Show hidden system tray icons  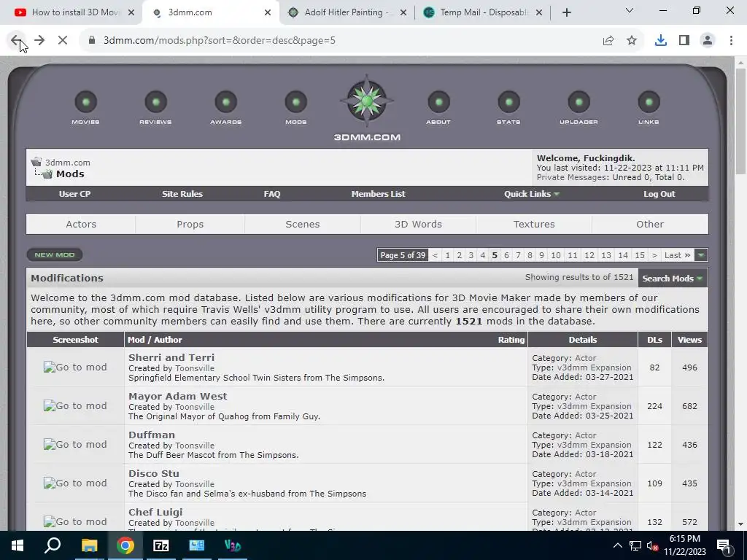617,545
